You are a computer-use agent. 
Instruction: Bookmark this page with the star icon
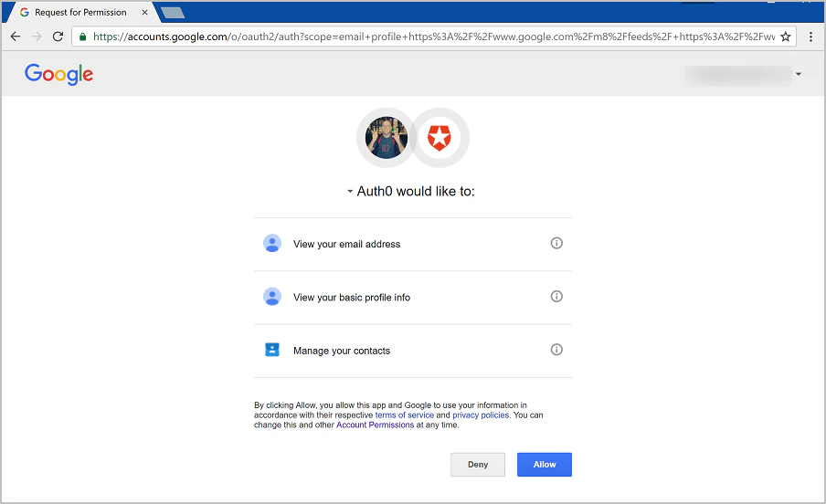pos(786,37)
